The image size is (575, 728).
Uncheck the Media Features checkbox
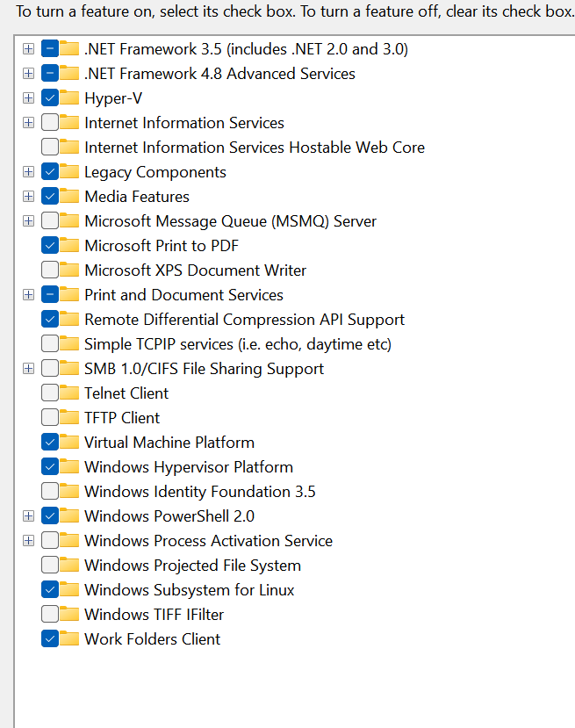[50, 197]
